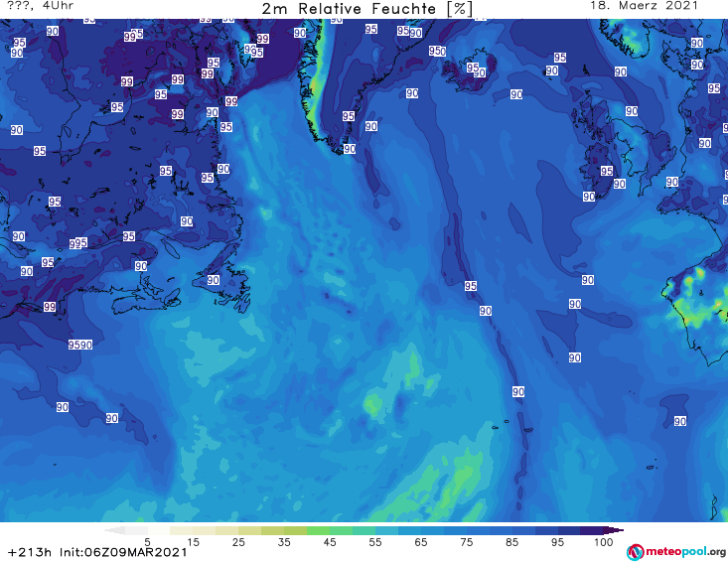Image resolution: width=728 pixels, height=562 pixels.
Task: Click the date '18. Maerz 2021'
Action: 644,6
